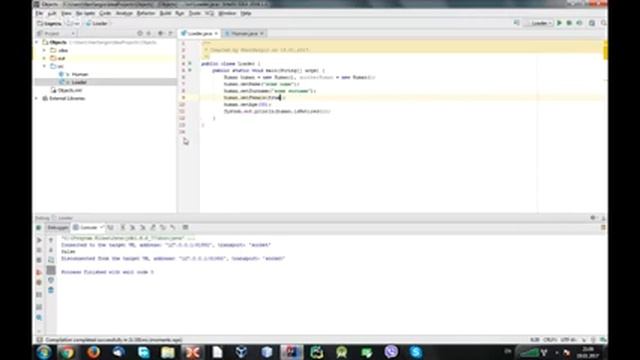The image size is (640, 360).
Task: Click the green Run button
Action: 560,23
